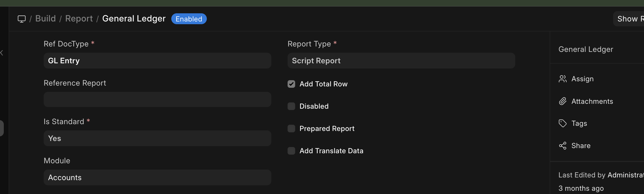
Task: Click the Show Report button
Action: pos(629,19)
